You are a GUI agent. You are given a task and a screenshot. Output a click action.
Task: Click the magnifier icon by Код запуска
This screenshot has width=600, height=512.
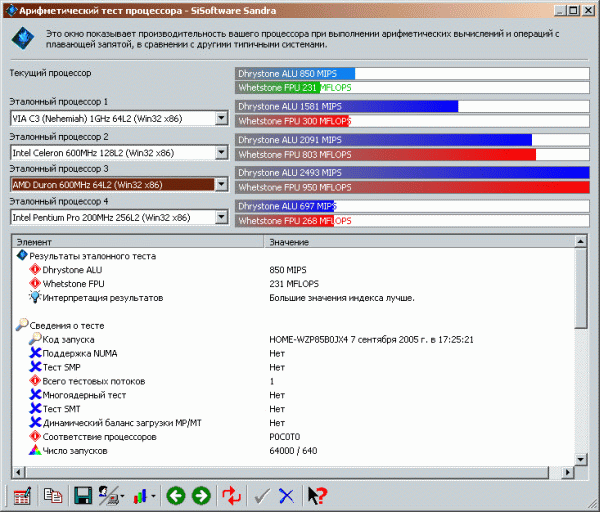(35, 339)
